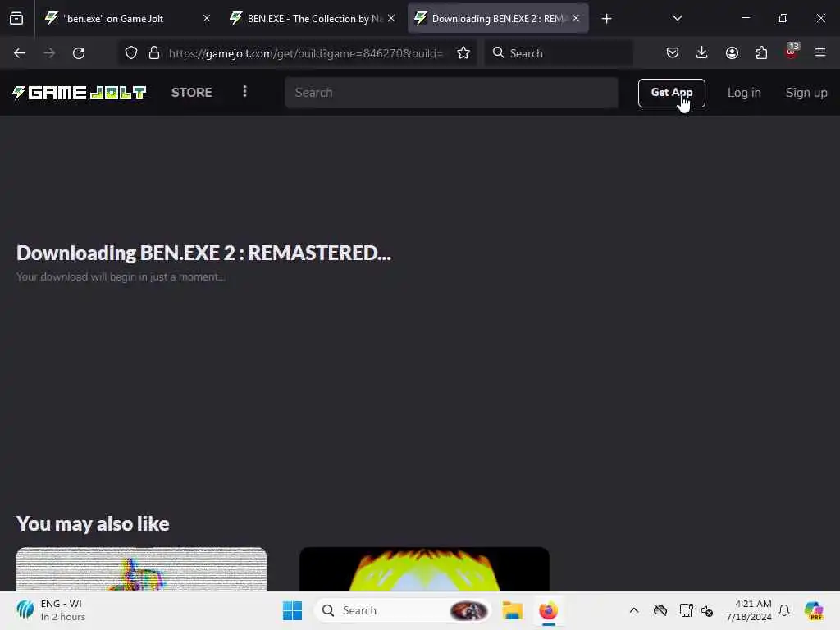Open clock and calendar showing 4:21 AM
Screen dimensions: 840x630
coord(748,610)
